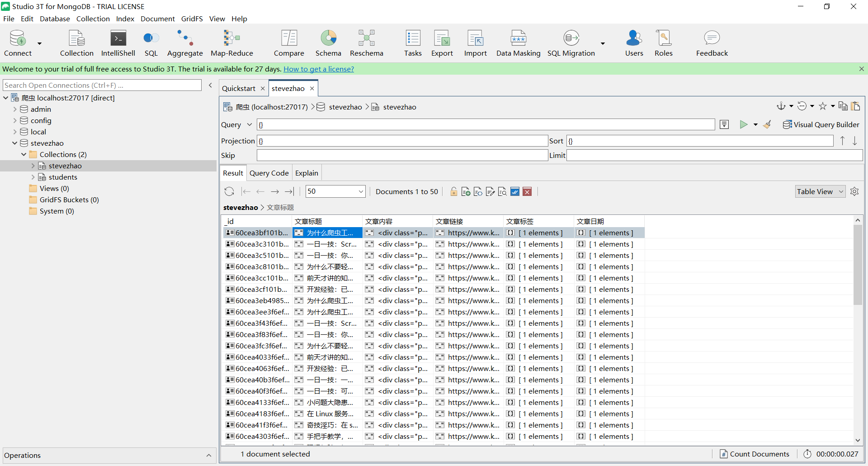Image resolution: width=868 pixels, height=466 pixels.
Task: Click the Export toolbar icon
Action: (442, 43)
